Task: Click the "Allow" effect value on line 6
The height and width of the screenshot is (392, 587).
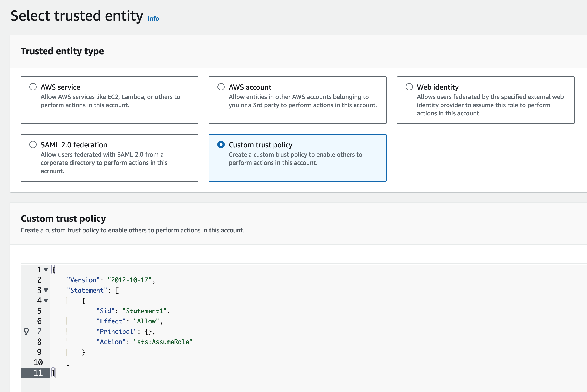Action: click(146, 321)
